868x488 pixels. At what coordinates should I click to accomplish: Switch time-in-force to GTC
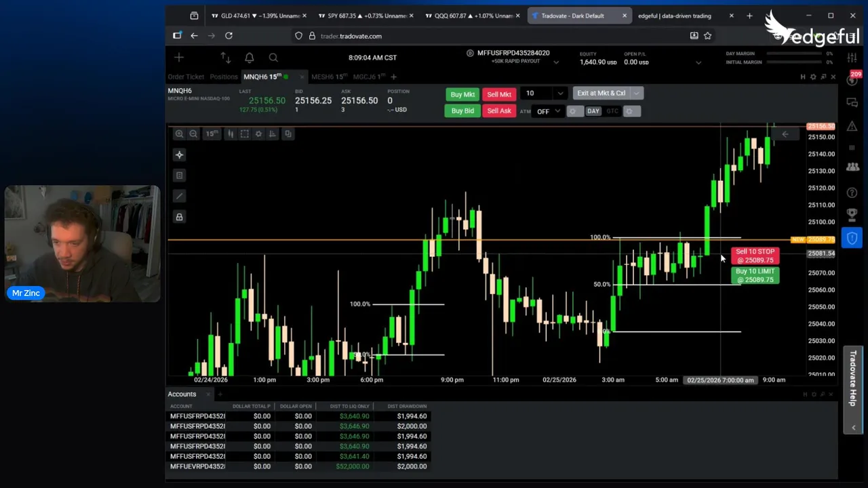612,111
